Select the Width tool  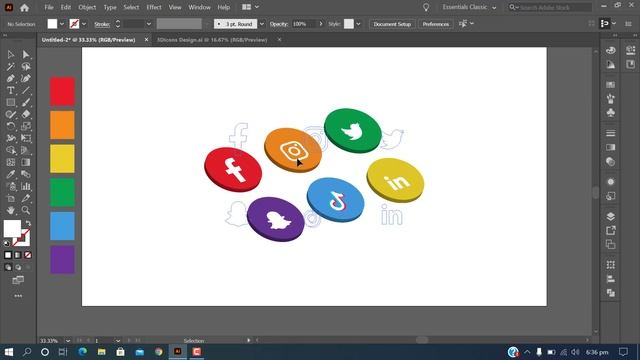pyautogui.click(x=11, y=138)
